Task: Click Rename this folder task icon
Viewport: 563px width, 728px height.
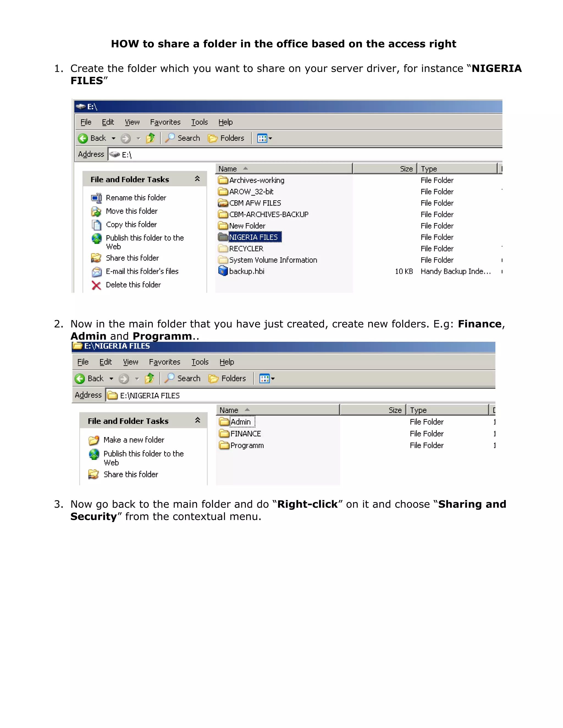Action: (x=96, y=198)
